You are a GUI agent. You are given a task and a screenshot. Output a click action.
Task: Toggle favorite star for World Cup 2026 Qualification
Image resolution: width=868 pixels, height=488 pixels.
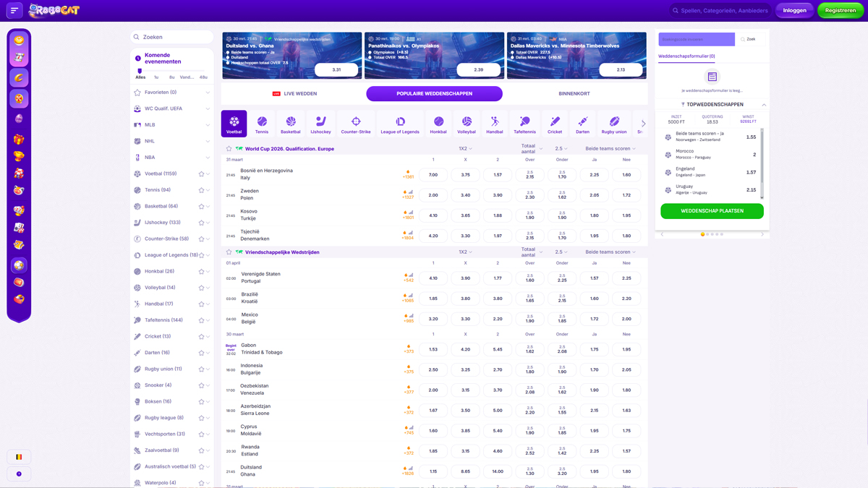click(229, 149)
